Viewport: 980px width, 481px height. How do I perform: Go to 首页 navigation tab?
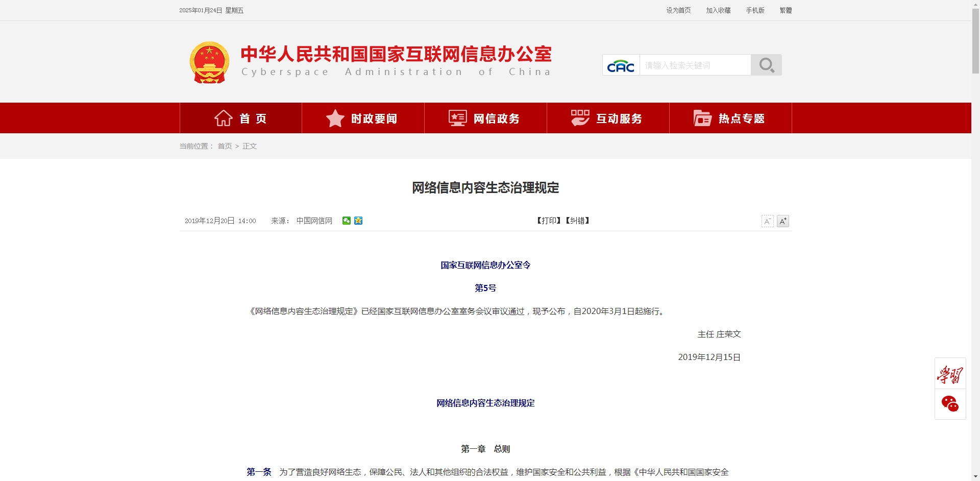click(241, 118)
